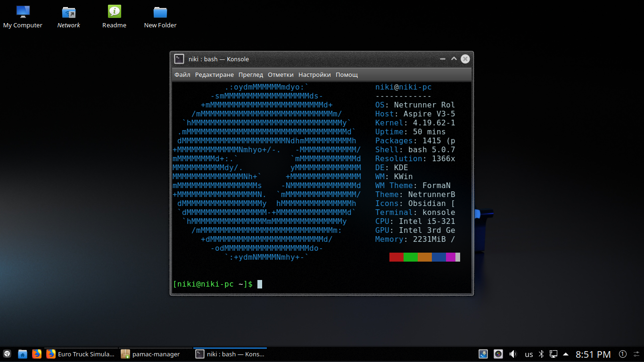Switch to the pamac-manager taskbar window

coord(155,354)
